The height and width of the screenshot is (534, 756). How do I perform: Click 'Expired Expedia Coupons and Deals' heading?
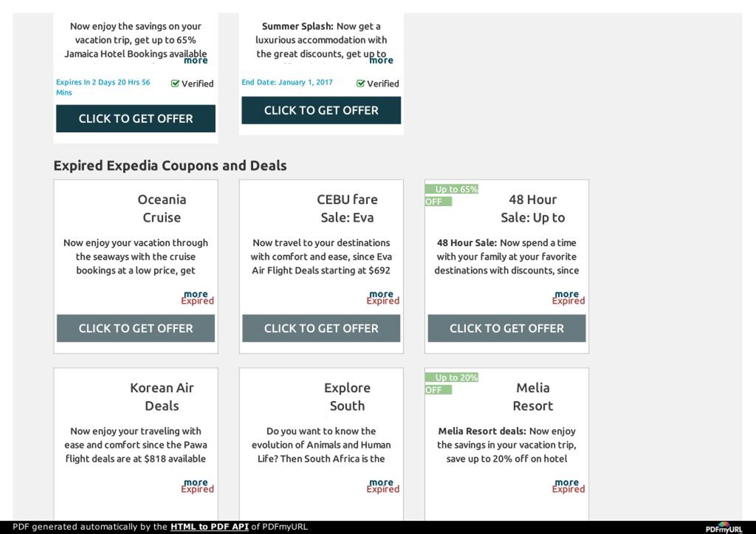pos(170,166)
